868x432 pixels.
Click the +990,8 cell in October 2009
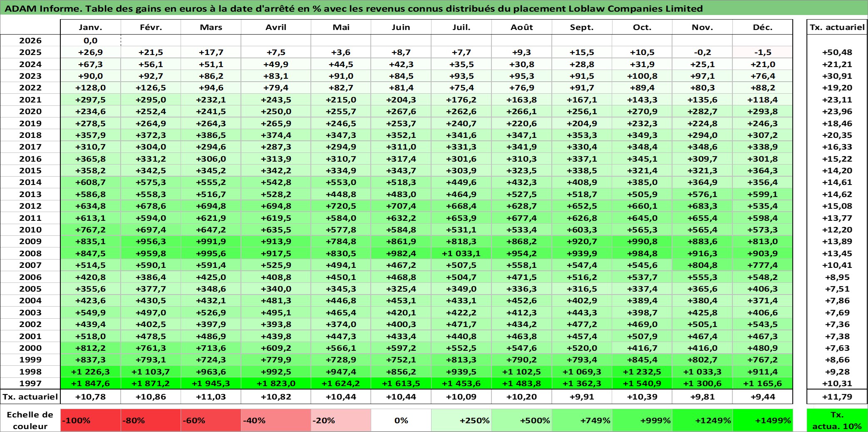642,241
